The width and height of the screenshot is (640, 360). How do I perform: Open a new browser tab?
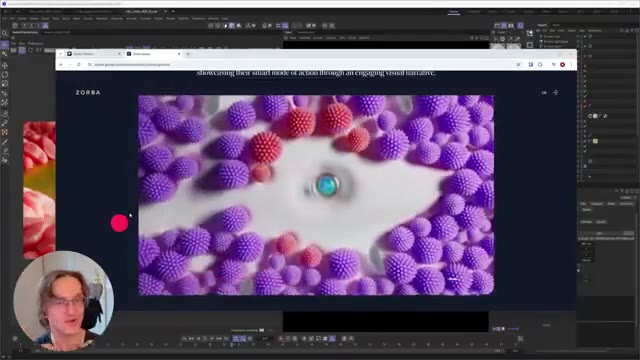pos(188,54)
